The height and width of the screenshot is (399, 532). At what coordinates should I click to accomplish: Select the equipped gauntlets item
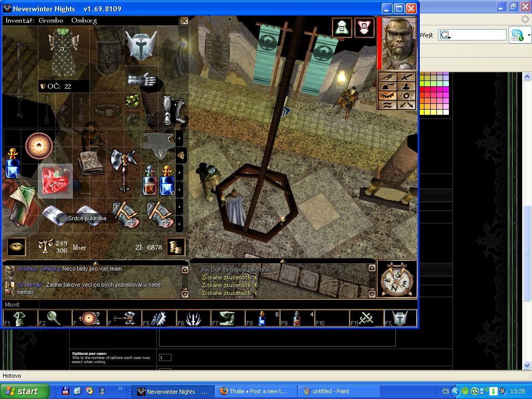pyautogui.click(x=141, y=80)
